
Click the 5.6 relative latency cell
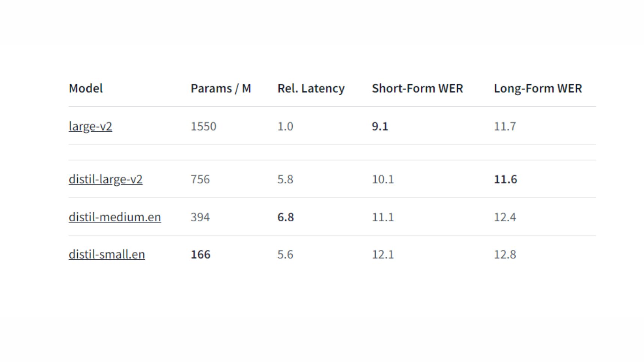click(x=285, y=255)
